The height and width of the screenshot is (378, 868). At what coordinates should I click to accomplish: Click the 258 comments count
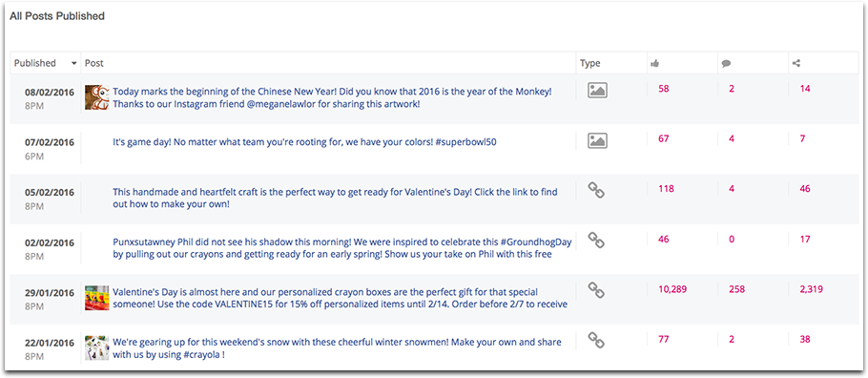pos(736,289)
